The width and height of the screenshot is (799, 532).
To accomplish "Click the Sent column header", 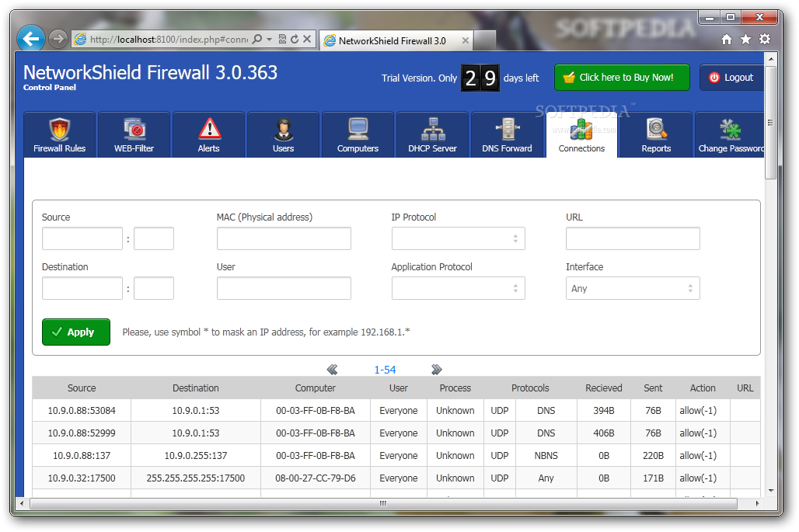I will [653, 388].
